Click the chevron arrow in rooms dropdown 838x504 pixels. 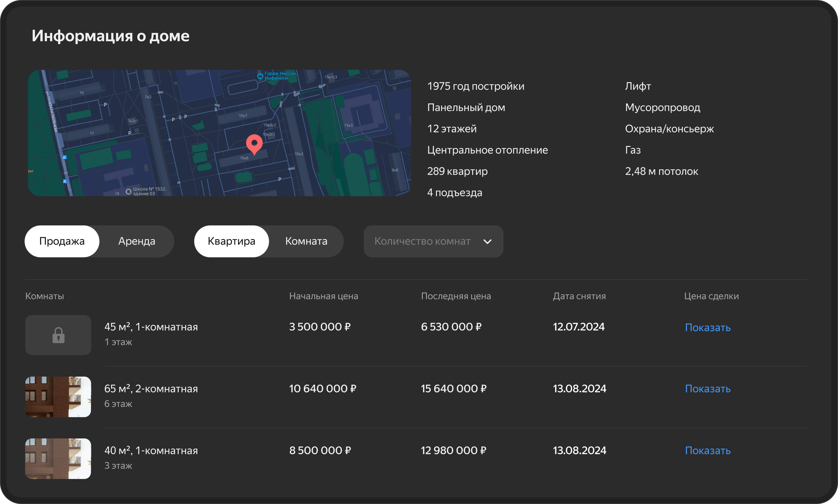coord(488,241)
